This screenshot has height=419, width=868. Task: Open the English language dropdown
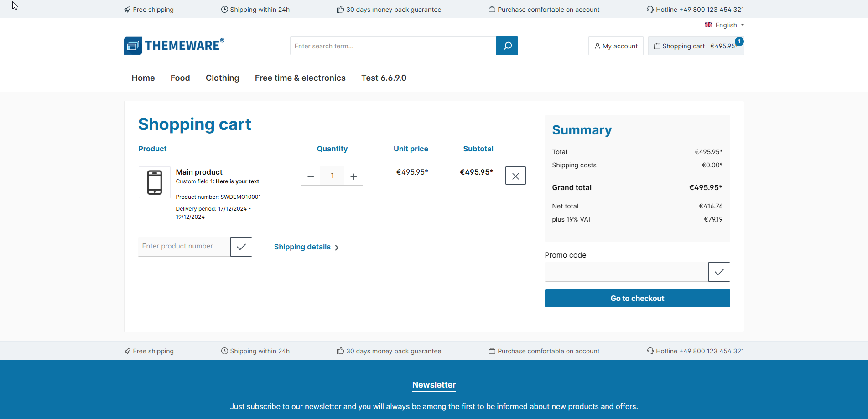pyautogui.click(x=724, y=25)
